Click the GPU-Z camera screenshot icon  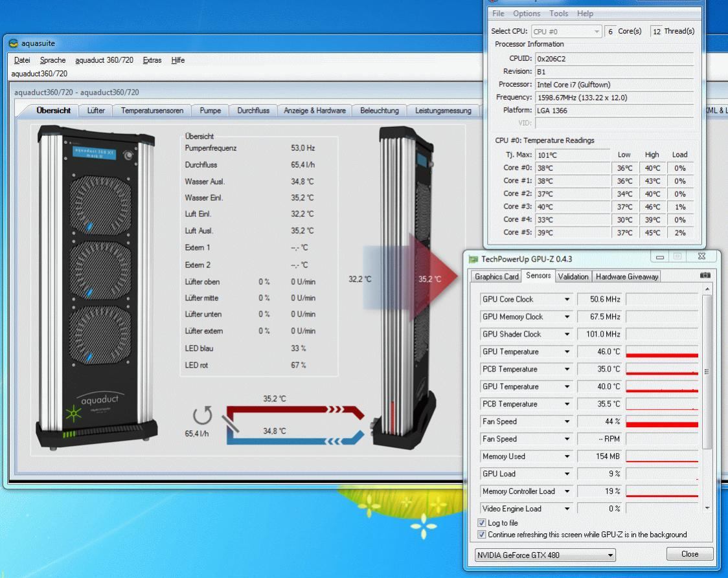coord(705,276)
